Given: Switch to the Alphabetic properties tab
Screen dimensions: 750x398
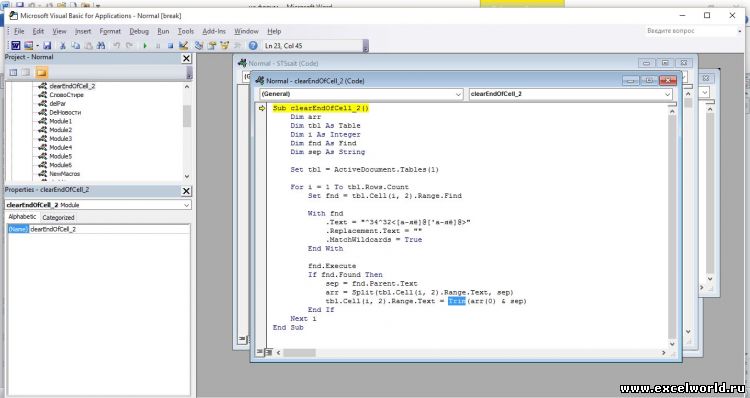Looking at the screenshot, I should click(22, 217).
